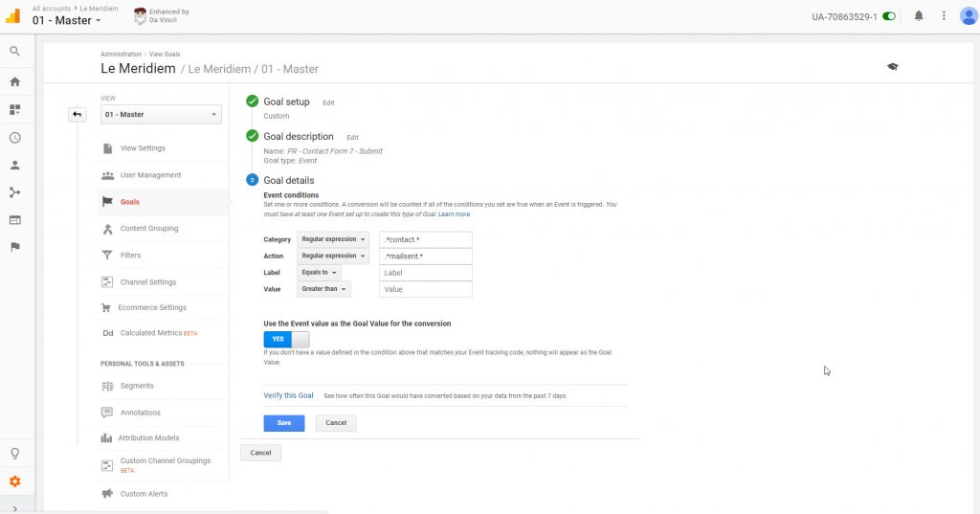
Task: Click the back arrow button
Action: tap(77, 115)
